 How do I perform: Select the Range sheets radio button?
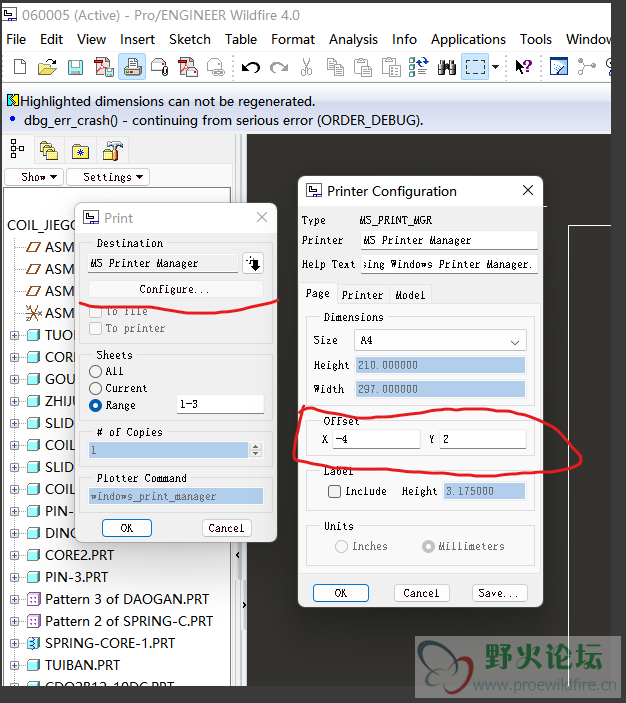(x=96, y=405)
